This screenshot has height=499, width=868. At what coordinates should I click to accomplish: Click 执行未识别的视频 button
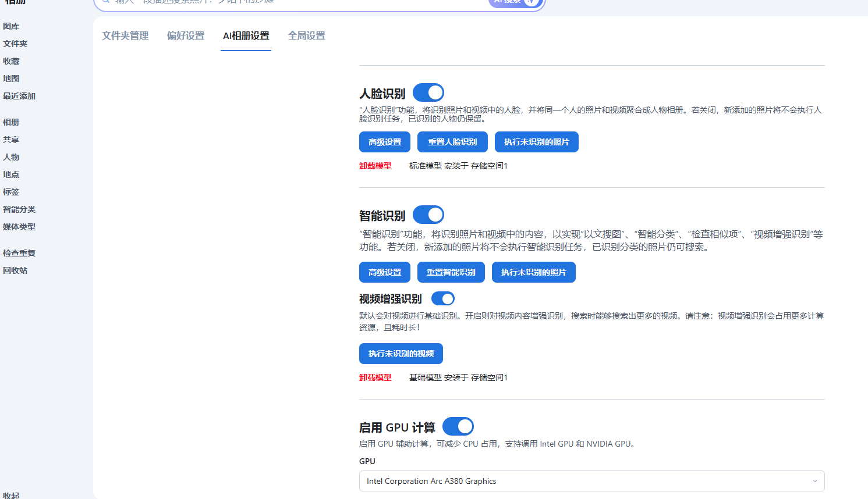[401, 354]
